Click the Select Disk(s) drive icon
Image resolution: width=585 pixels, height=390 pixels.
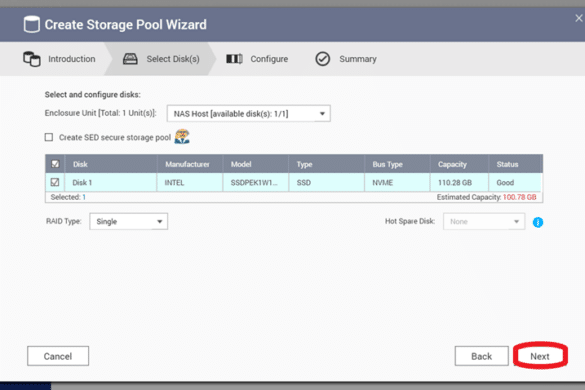[130, 59]
